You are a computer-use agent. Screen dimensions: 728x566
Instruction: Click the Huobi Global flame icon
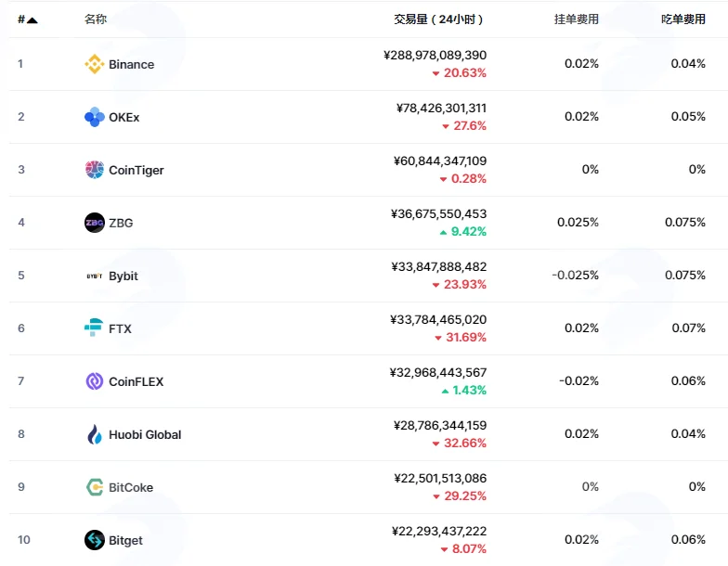[x=95, y=434]
